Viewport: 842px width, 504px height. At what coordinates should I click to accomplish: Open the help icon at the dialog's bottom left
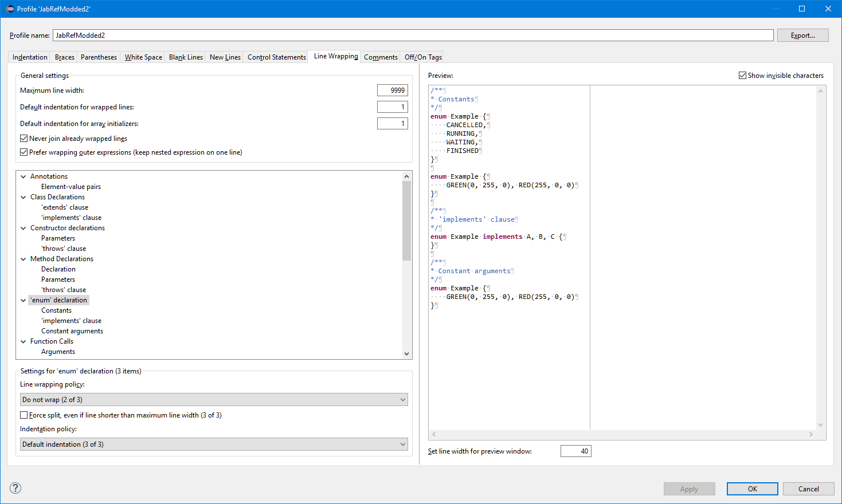(15, 488)
